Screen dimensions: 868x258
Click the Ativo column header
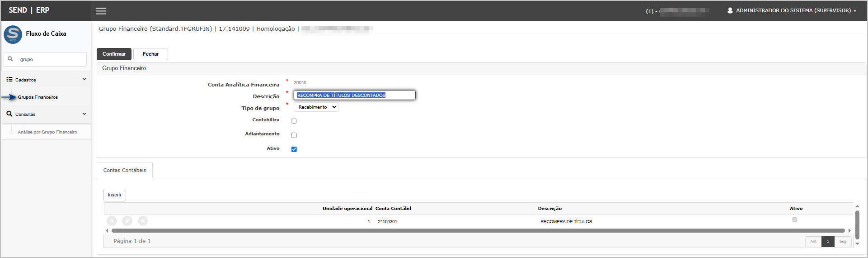point(796,208)
